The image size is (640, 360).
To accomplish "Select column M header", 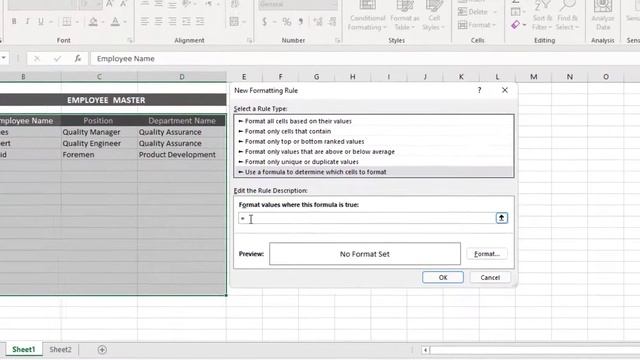I will (533, 77).
